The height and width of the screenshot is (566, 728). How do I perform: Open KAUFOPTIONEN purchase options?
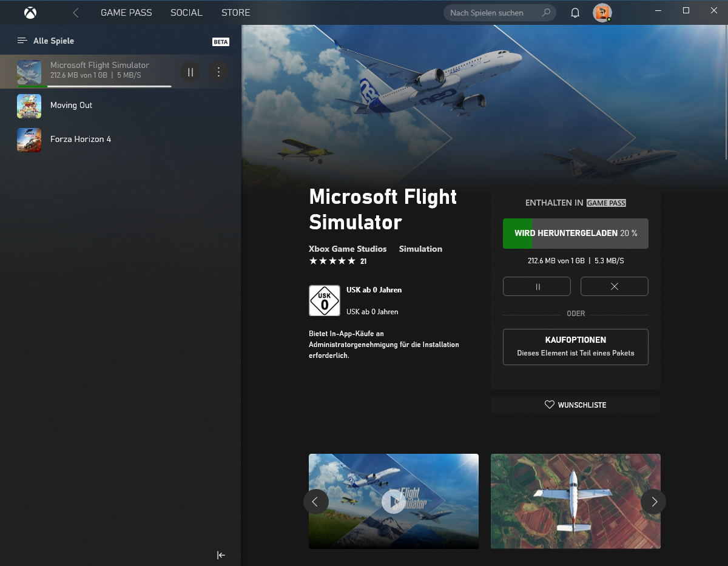click(x=576, y=347)
